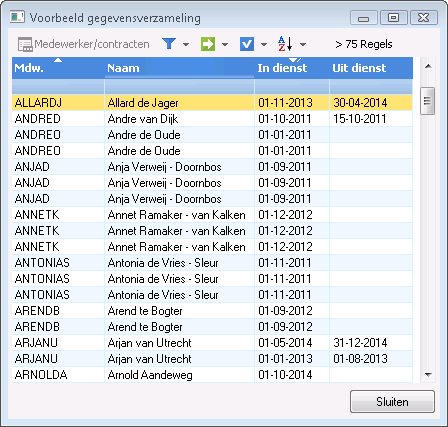Click the vertical scrollbar thumb
448x427 pixels.
(x=428, y=101)
